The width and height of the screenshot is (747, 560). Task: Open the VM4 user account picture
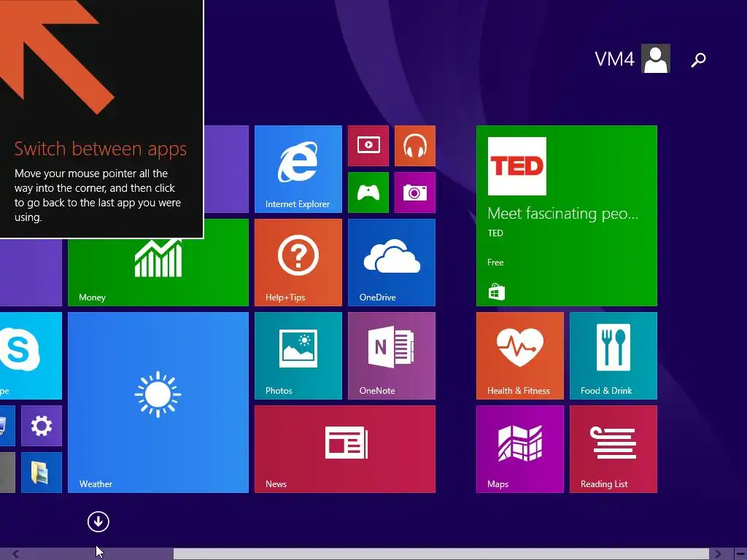pyautogui.click(x=656, y=58)
